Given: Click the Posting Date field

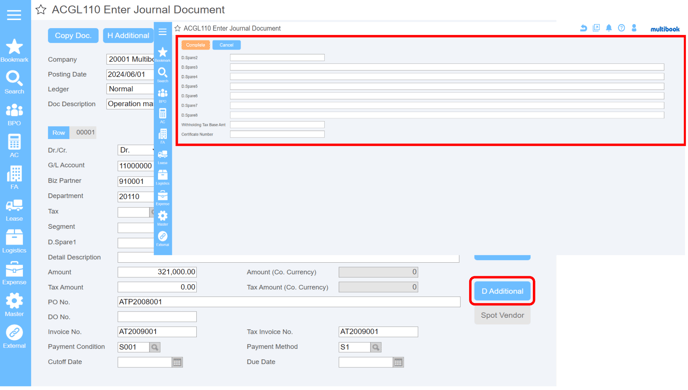Looking at the screenshot, I should [130, 74].
